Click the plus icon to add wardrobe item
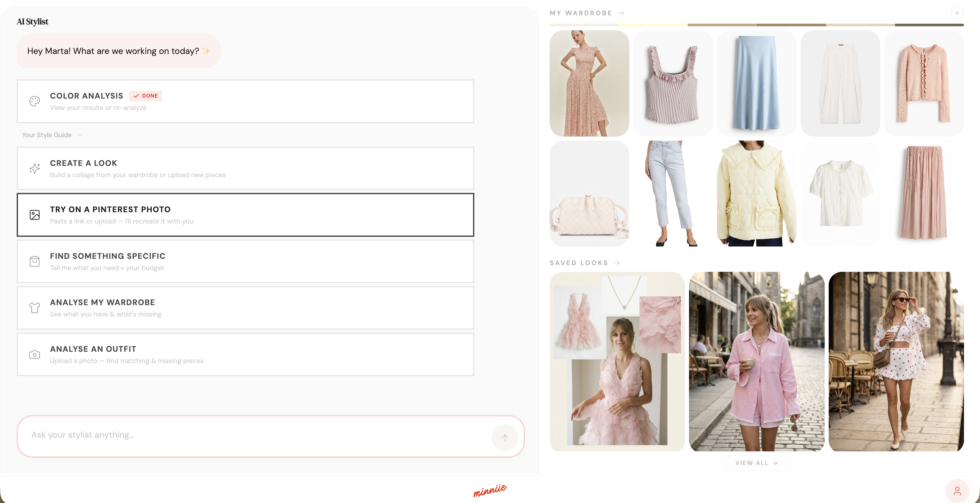Image resolution: width=980 pixels, height=503 pixels. tap(957, 13)
